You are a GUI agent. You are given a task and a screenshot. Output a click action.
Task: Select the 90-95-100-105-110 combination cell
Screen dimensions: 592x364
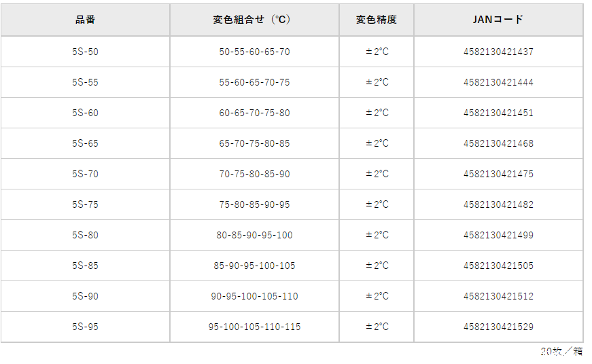pyautogui.click(x=254, y=296)
